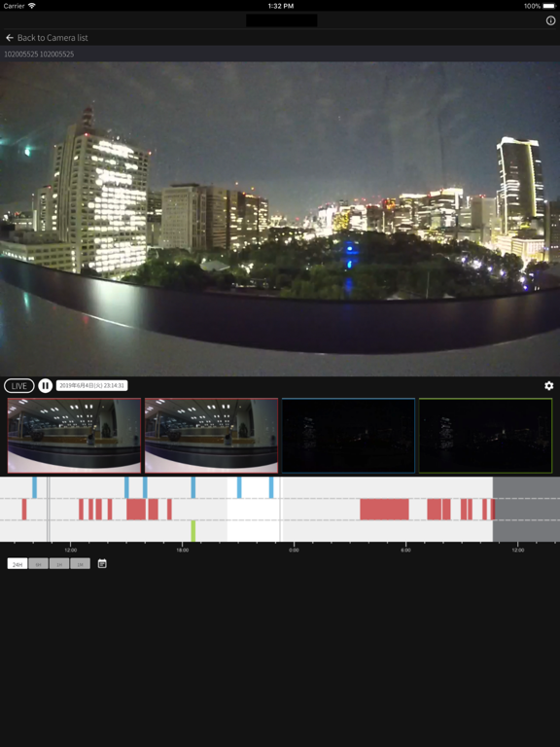Pause playback with the pause button
Screen dimensions: 560x747
(46, 385)
